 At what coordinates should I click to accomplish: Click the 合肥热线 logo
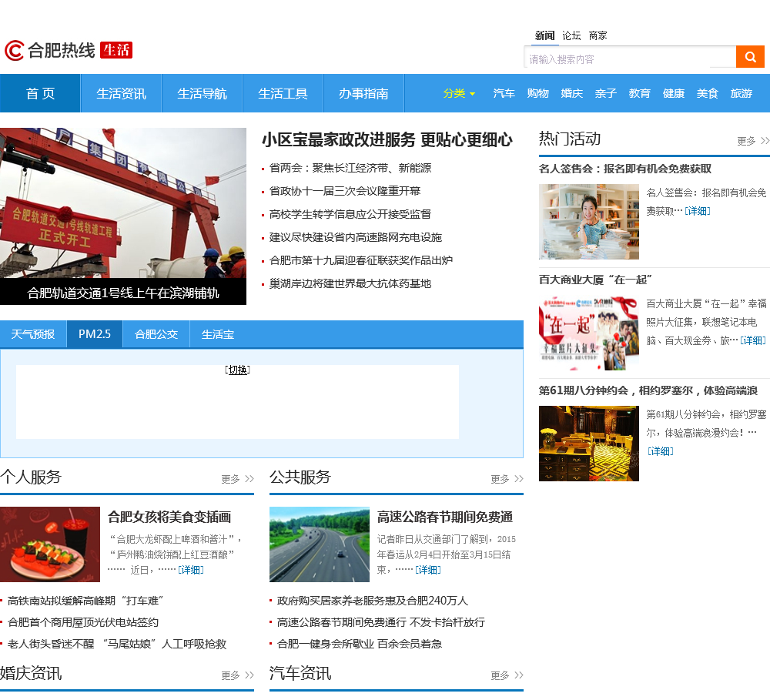[x=49, y=50]
